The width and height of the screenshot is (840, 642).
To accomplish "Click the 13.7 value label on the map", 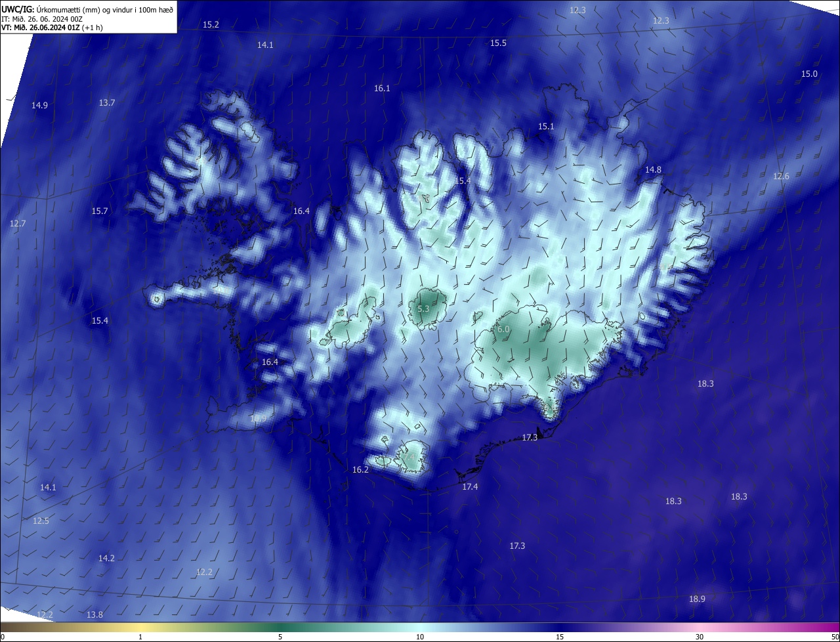I will pos(107,102).
